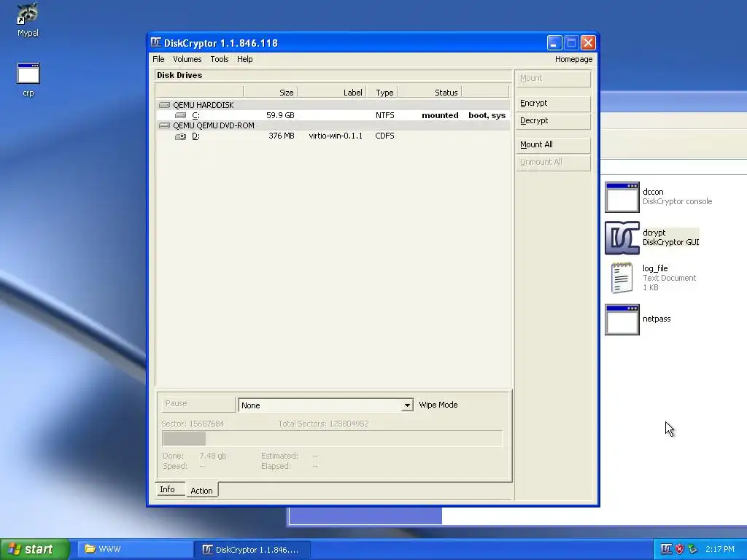This screenshot has height=560, width=747.
Task: Sort by the Type column header
Action: [x=382, y=93]
